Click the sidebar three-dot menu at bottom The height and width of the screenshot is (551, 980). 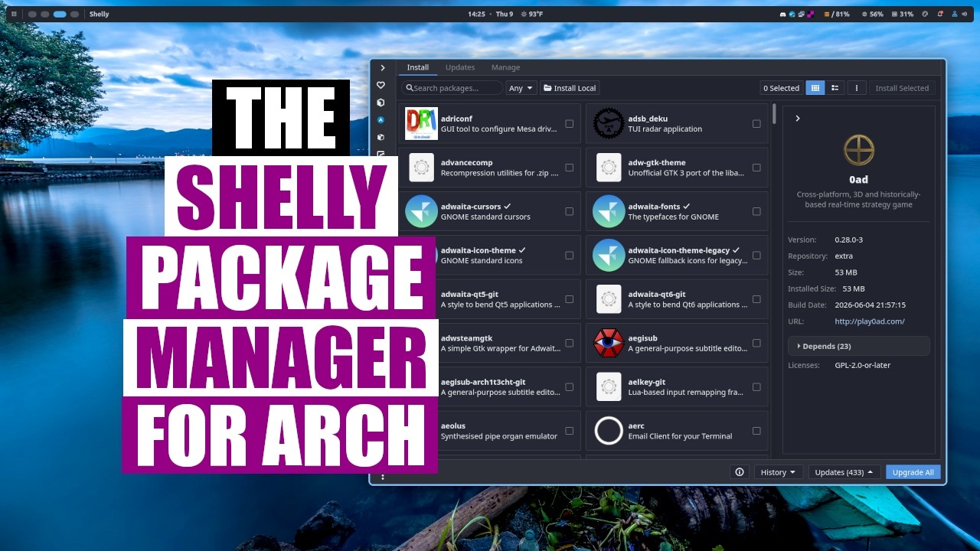[382, 477]
